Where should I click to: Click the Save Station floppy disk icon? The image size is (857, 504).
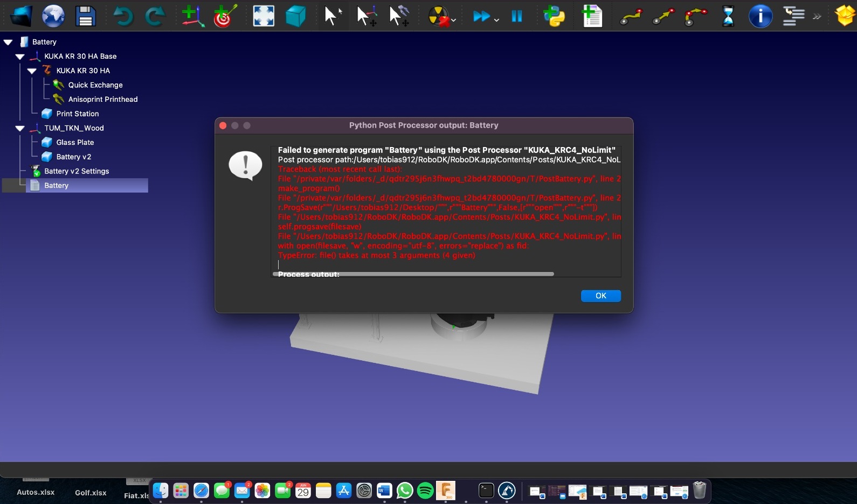(85, 16)
